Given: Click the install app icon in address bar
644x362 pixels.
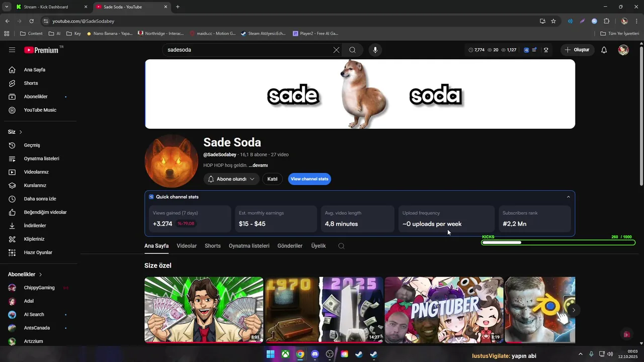Looking at the screenshot, I should click(x=542, y=21).
